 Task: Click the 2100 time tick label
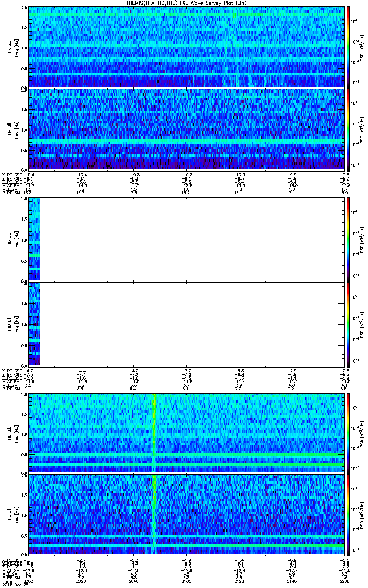[x=185, y=581]
